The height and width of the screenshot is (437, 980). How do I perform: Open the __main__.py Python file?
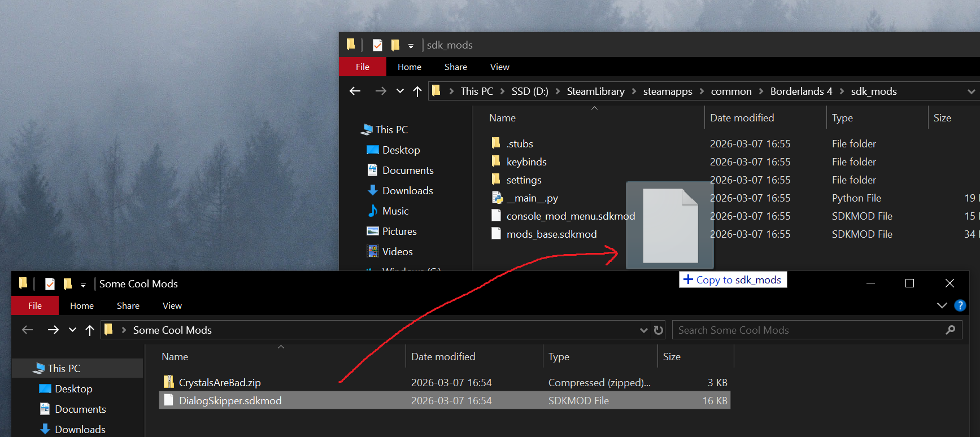532,198
